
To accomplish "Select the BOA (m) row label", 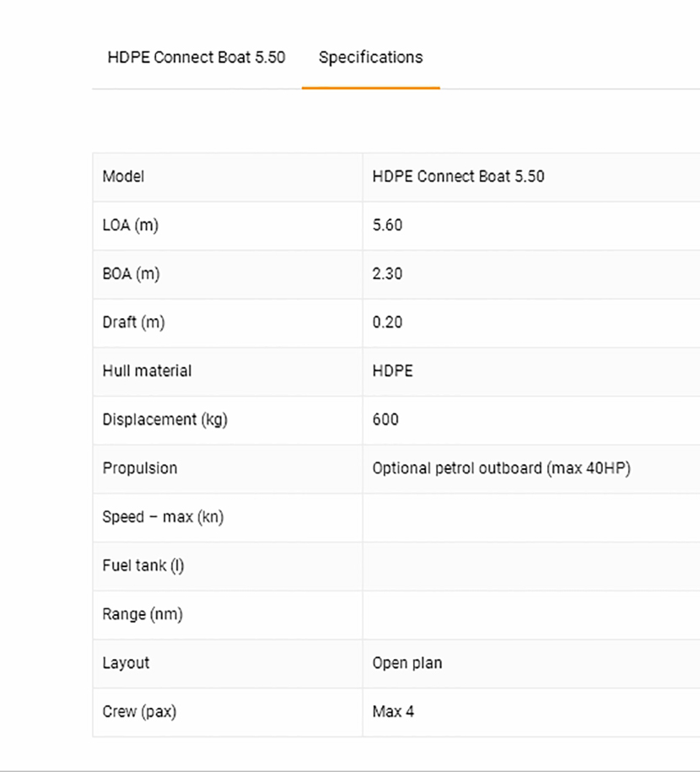I will (131, 274).
